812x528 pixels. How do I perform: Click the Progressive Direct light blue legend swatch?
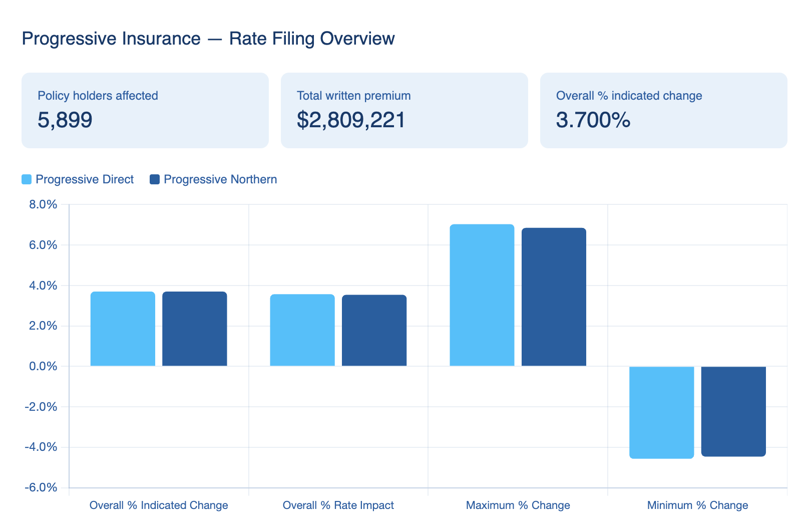(27, 179)
